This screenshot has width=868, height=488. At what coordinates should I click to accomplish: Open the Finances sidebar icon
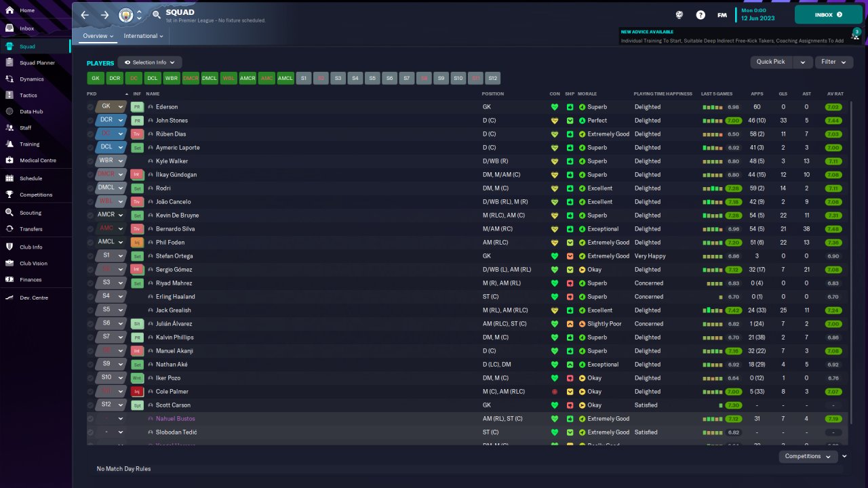[9, 279]
